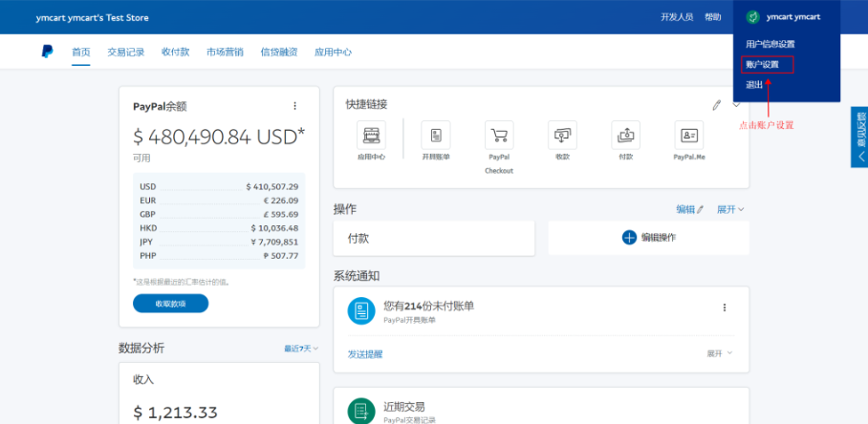
Task: Open the 交易记录 tab
Action: (125, 52)
